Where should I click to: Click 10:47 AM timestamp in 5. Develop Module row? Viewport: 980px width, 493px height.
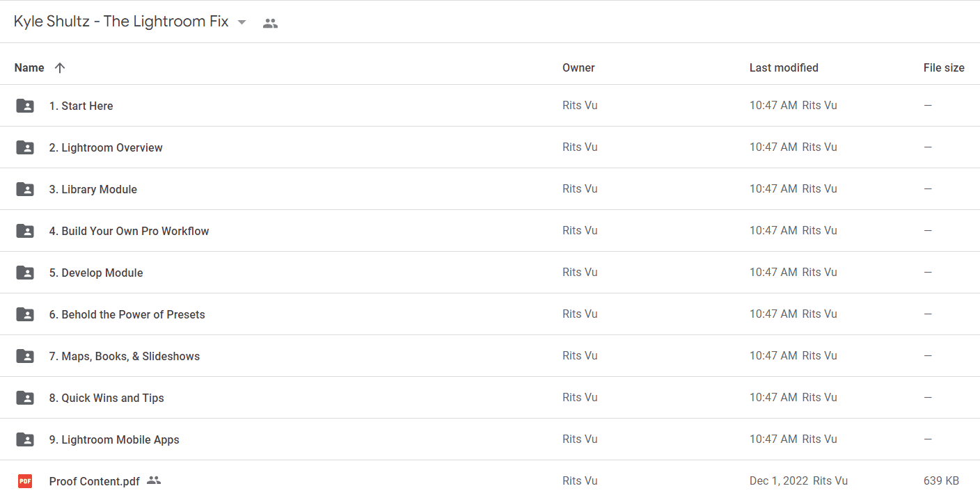pos(773,273)
